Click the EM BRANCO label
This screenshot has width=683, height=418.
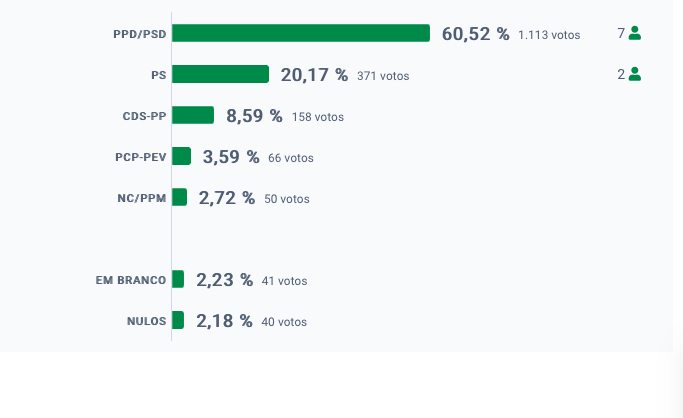click(131, 280)
